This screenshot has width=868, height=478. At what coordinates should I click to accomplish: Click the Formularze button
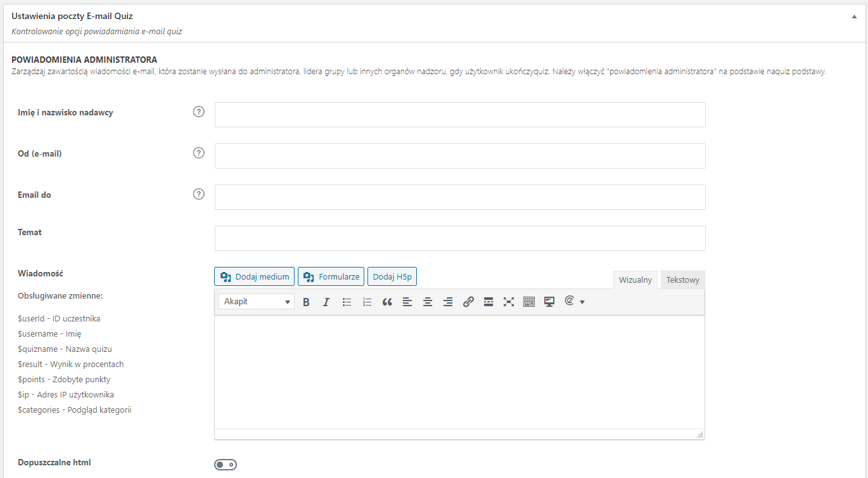[x=331, y=277]
